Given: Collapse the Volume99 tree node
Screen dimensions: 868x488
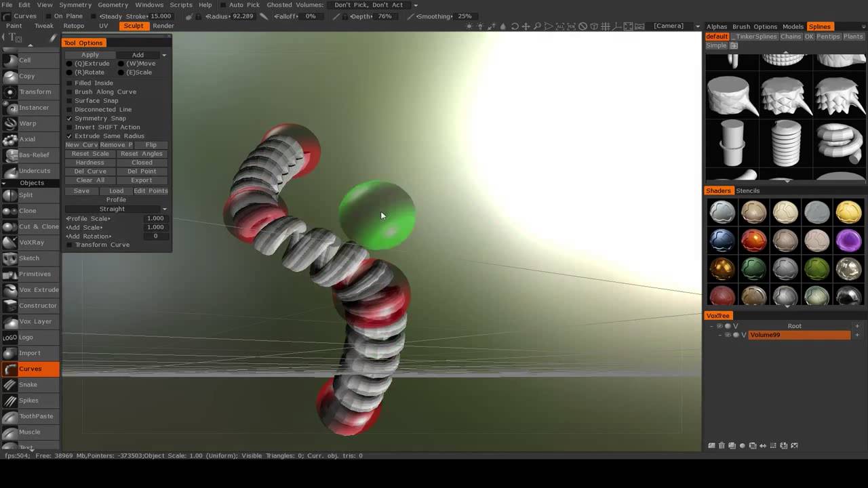Looking at the screenshot, I should [720, 335].
